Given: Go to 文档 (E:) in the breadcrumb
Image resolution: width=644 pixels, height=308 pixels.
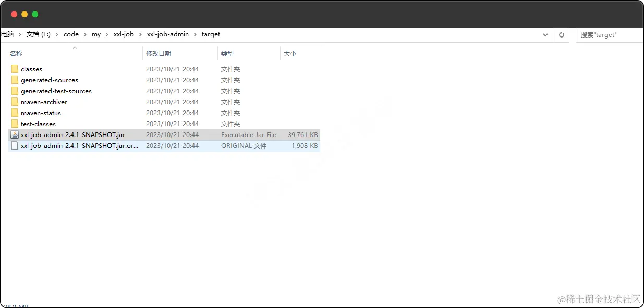Looking at the screenshot, I should click(39, 34).
